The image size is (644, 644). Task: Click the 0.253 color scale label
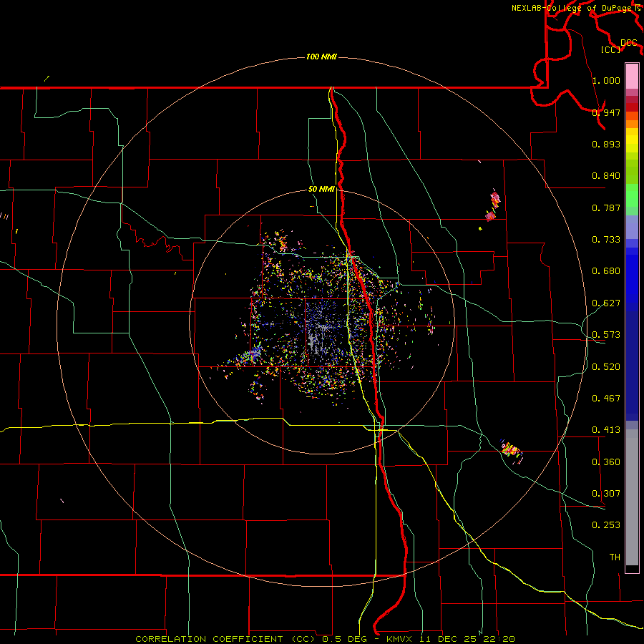pos(606,525)
